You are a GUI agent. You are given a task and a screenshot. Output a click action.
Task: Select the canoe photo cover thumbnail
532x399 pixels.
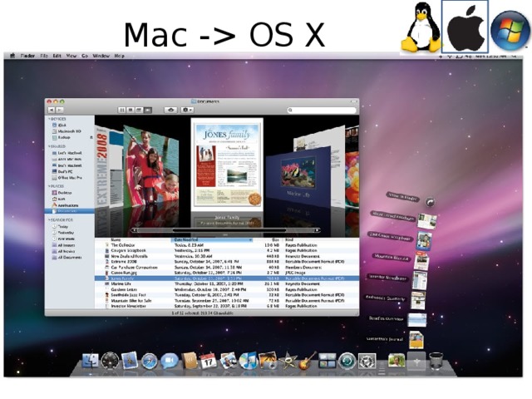click(x=150, y=165)
